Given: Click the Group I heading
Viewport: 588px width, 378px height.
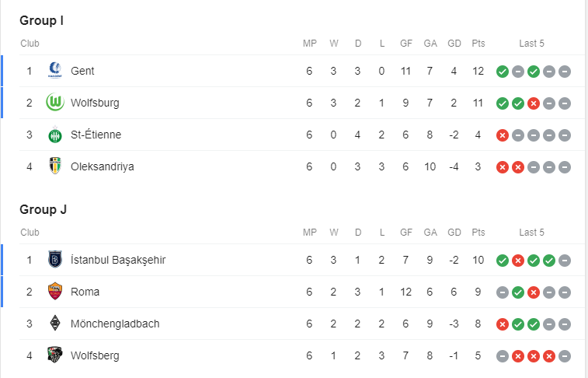Looking at the screenshot, I should click(x=41, y=20).
